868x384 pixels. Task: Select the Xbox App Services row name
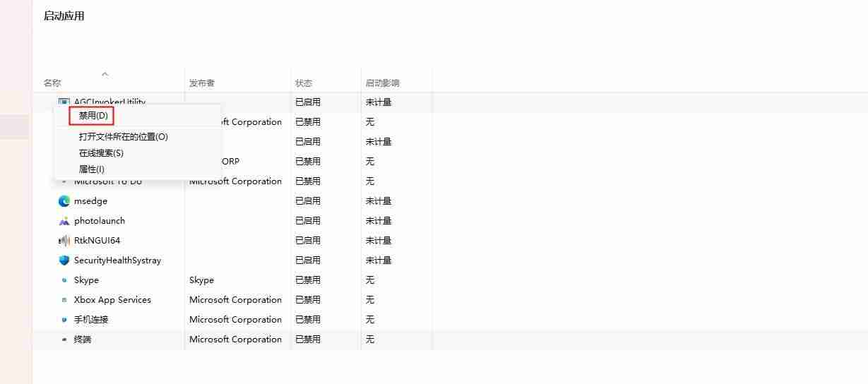[112, 300]
